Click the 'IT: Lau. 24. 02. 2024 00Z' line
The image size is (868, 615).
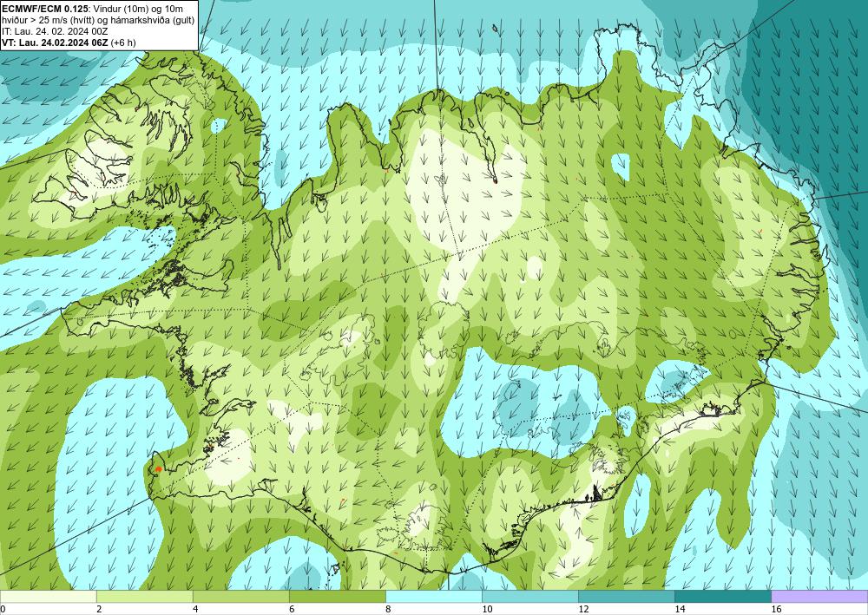55,31
